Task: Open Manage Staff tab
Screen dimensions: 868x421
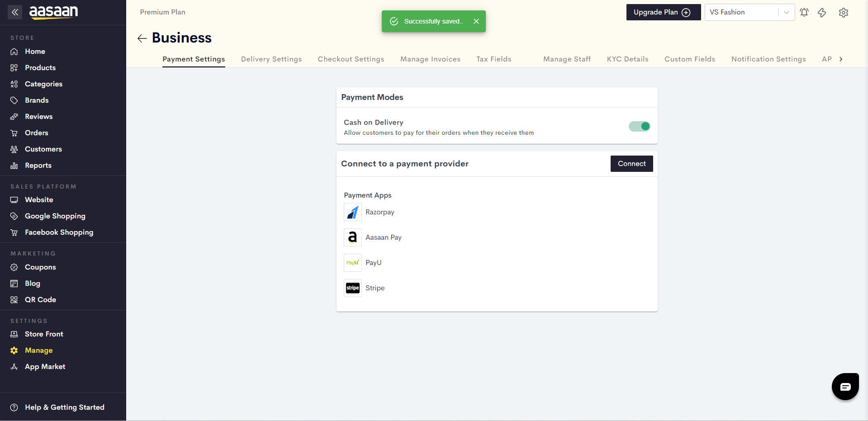Action: click(x=567, y=59)
